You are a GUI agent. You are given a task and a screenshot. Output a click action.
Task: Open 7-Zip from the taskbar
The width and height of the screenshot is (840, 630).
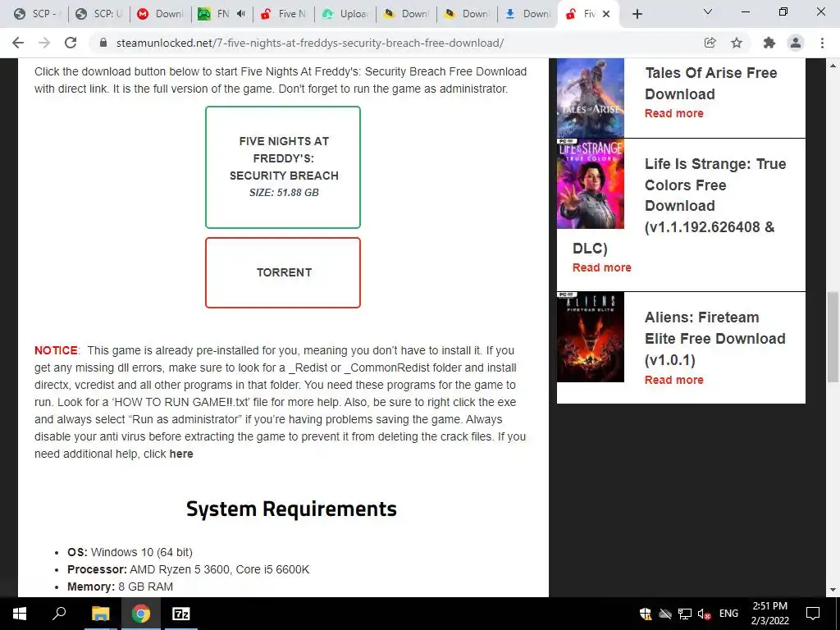click(x=180, y=614)
